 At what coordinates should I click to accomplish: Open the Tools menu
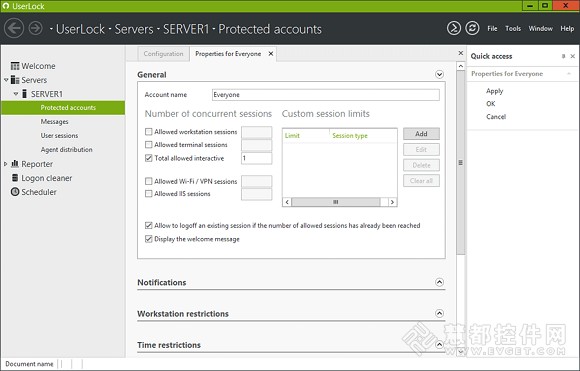pos(513,28)
